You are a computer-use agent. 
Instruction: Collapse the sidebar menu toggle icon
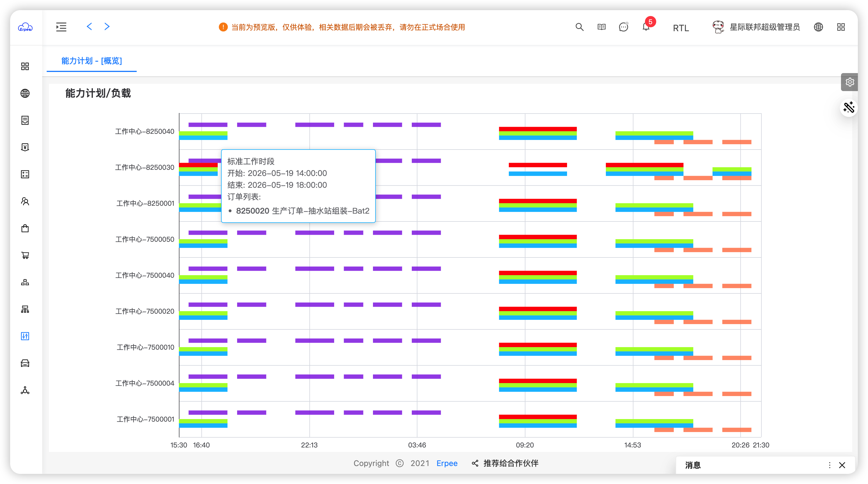61,27
